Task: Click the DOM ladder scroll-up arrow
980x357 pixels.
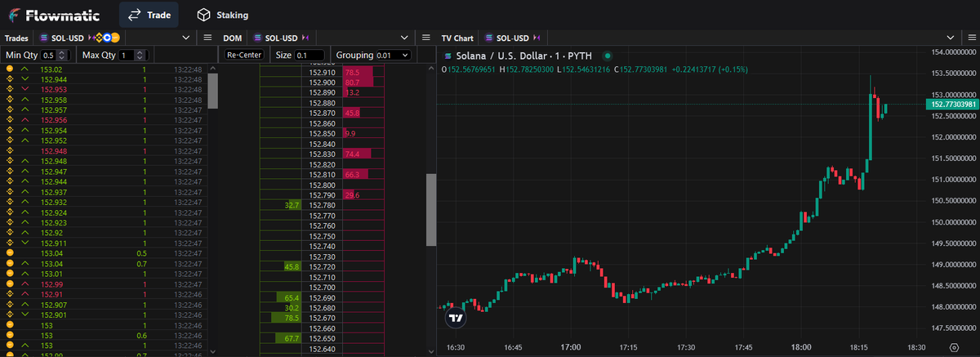Action: coord(432,69)
